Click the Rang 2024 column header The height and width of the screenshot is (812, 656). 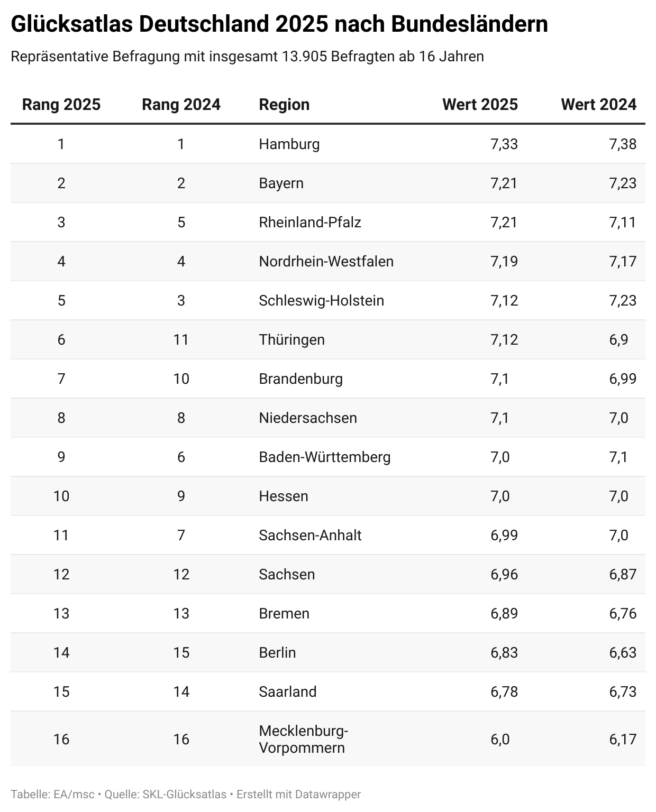coord(181,104)
